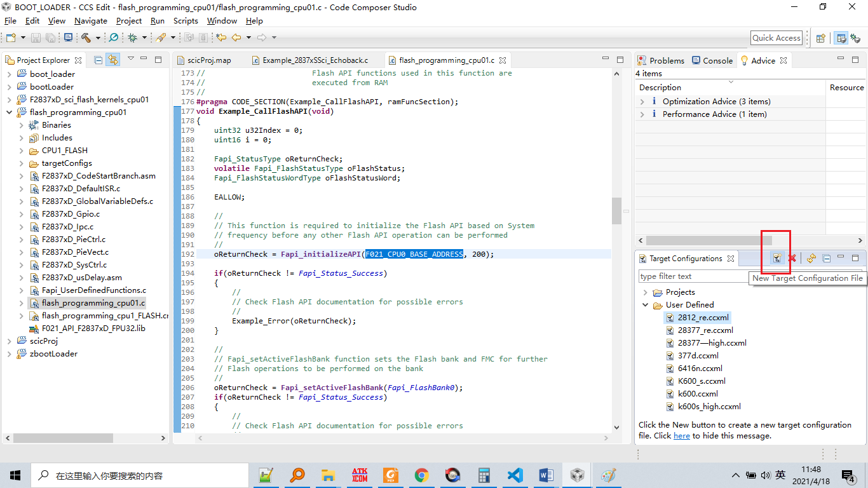Switch to the Console tab
This screenshot has width=868, height=488.
click(x=713, y=60)
